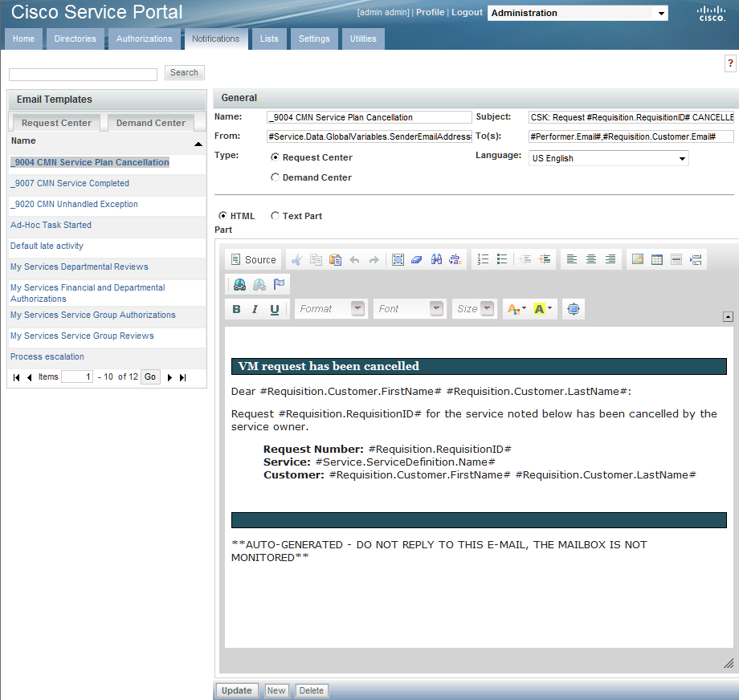Click the Paste clipboard icon
The image size is (739, 700).
pos(335,259)
